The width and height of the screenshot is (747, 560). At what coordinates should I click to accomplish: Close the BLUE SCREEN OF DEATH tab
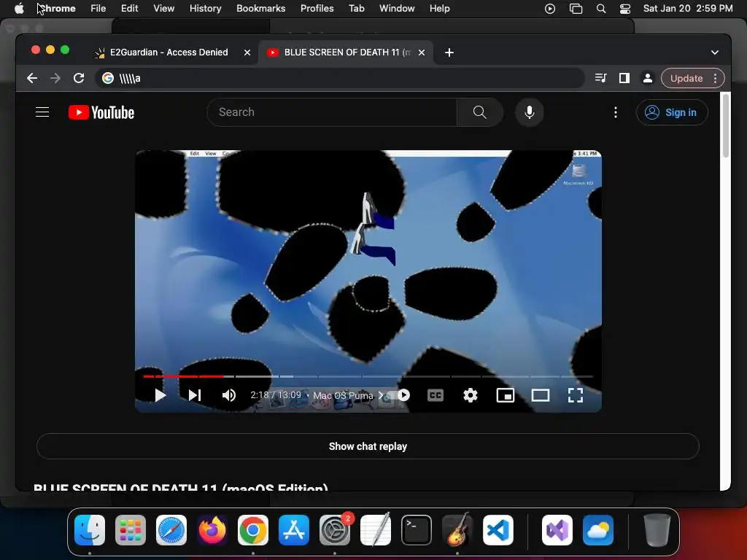click(422, 52)
